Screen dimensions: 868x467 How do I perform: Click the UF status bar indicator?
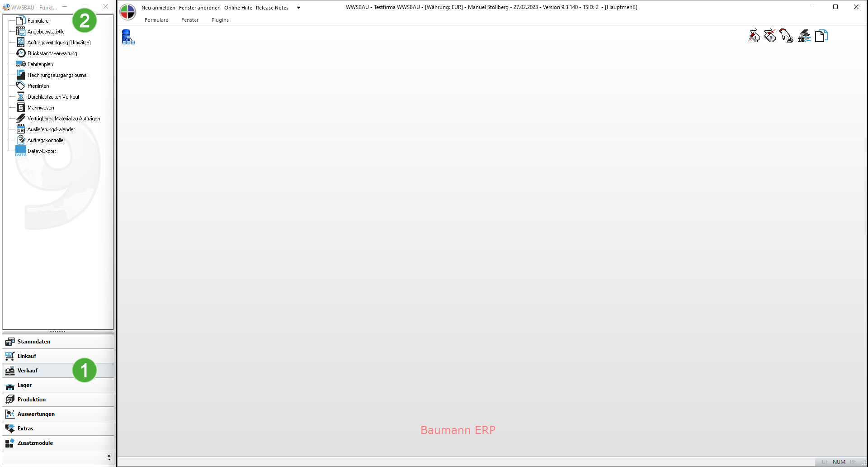(825, 462)
